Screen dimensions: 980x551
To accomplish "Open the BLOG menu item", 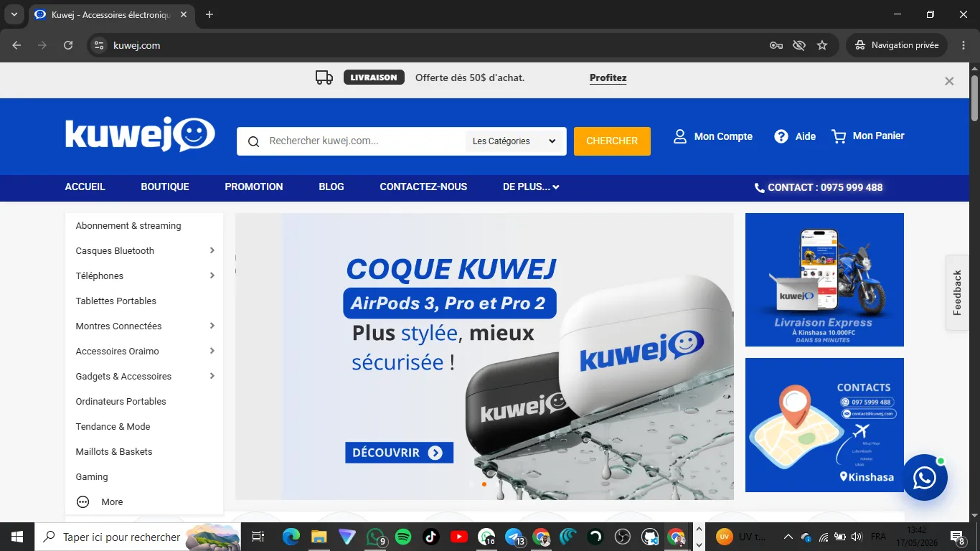I will (331, 187).
